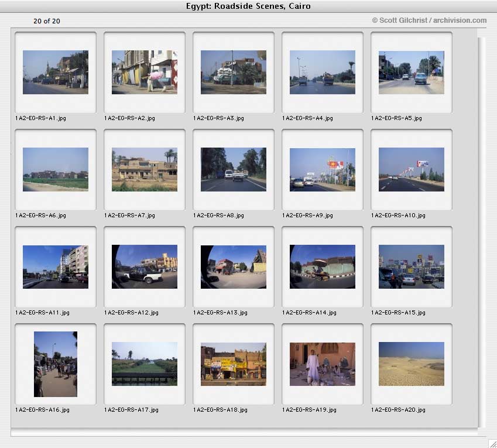Click the window resize grip in corner
The width and height of the screenshot is (497, 448).
pyautogui.click(x=492, y=443)
